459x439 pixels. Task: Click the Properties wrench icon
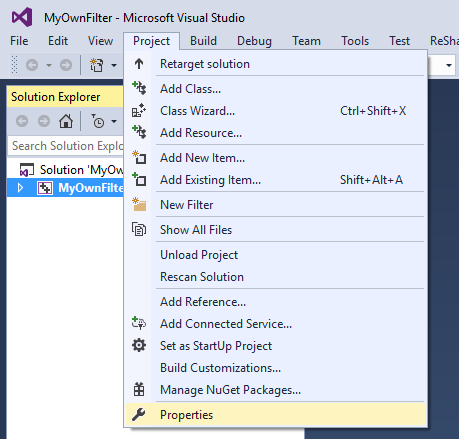pyautogui.click(x=139, y=415)
